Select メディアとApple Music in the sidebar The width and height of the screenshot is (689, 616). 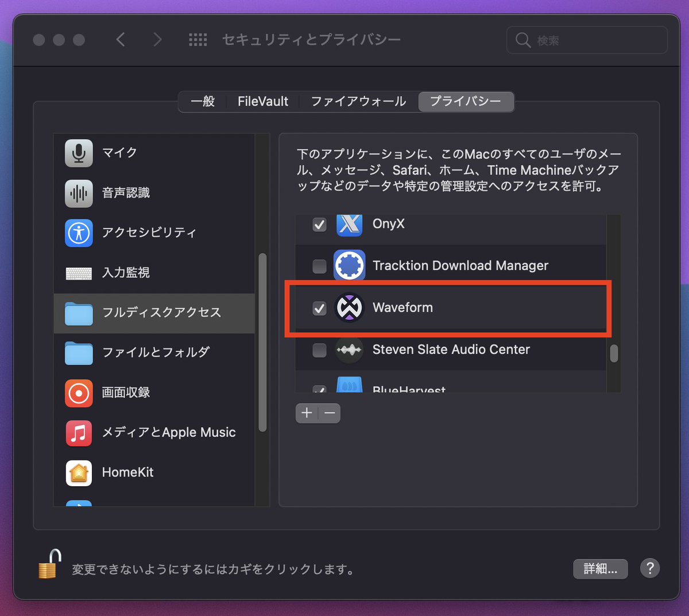click(154, 433)
